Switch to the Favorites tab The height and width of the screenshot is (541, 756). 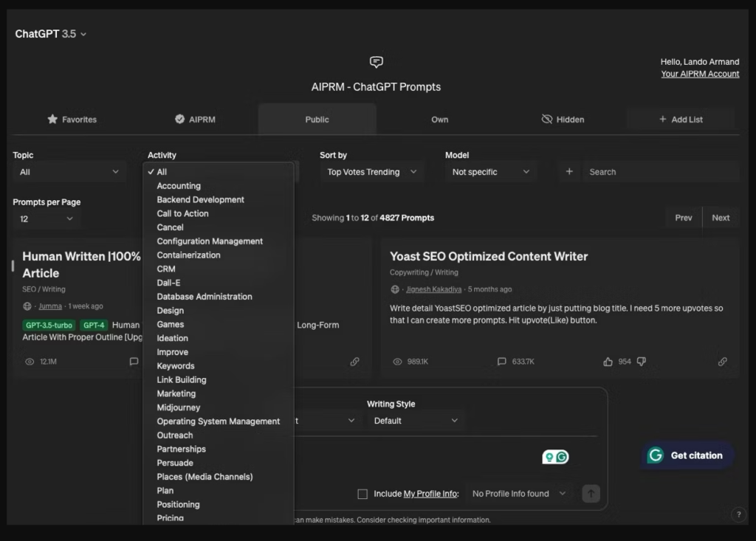click(72, 119)
